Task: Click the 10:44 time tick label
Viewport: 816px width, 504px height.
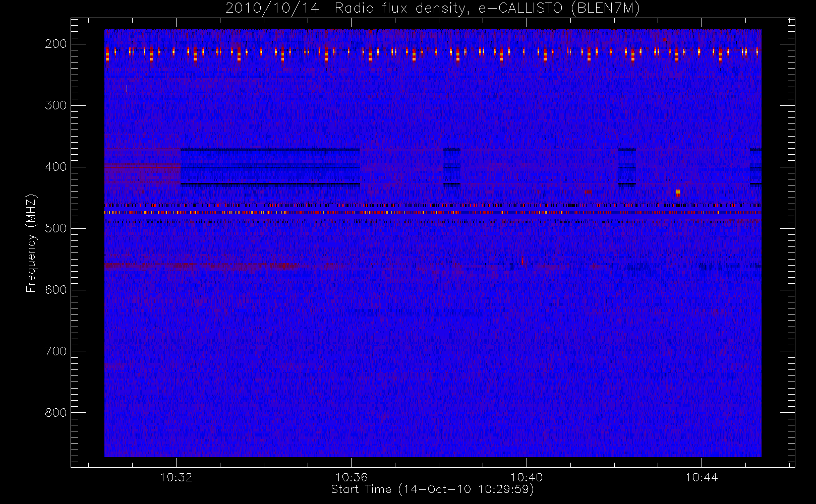Action: click(x=702, y=477)
